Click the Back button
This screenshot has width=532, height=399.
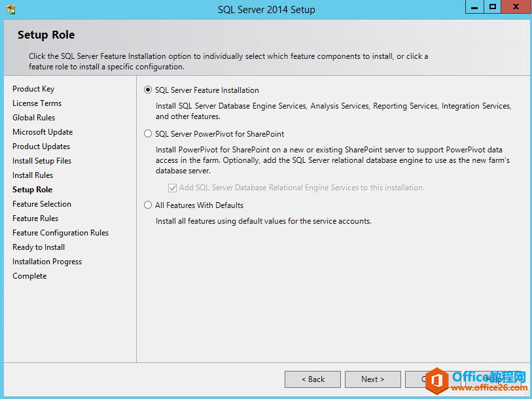click(x=313, y=379)
